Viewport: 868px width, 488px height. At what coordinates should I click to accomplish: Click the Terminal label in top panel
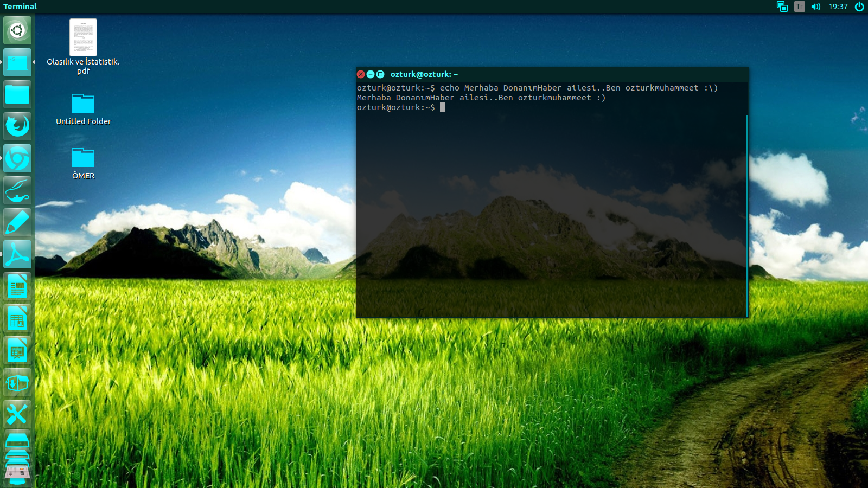click(20, 7)
